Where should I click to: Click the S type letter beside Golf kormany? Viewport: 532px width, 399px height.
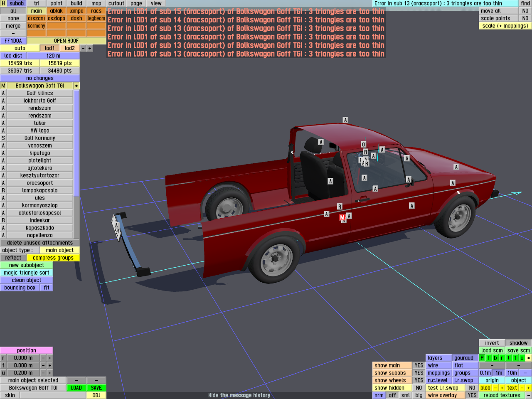(x=3, y=138)
